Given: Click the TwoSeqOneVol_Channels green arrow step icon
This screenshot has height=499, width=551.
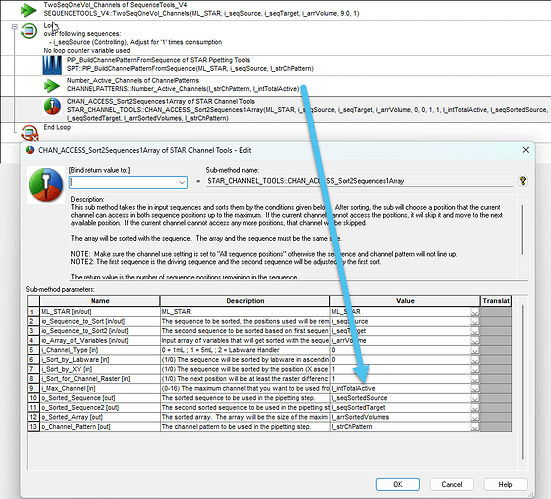Looking at the screenshot, I should click(28, 10).
